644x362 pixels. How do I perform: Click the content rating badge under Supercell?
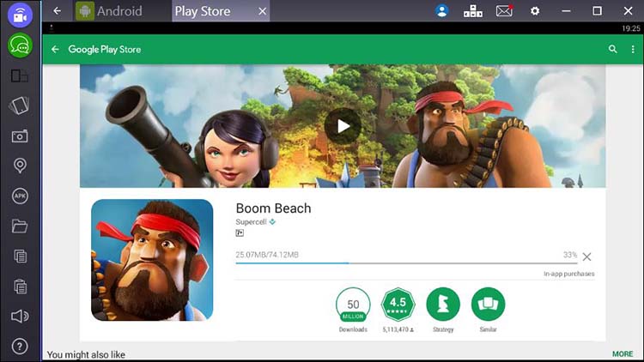(240, 233)
